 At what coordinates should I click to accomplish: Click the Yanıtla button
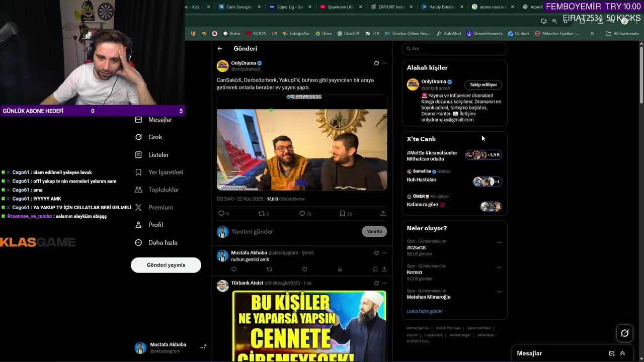[374, 232]
